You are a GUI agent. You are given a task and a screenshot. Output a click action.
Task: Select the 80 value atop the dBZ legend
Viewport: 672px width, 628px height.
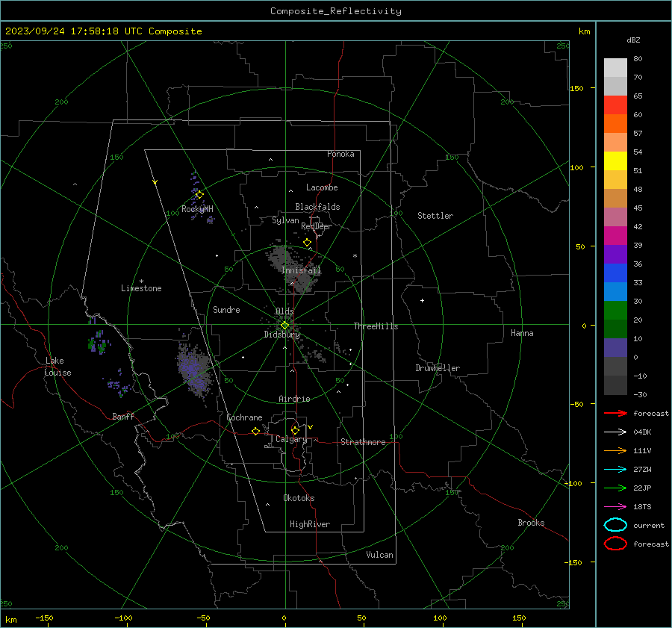click(x=638, y=58)
